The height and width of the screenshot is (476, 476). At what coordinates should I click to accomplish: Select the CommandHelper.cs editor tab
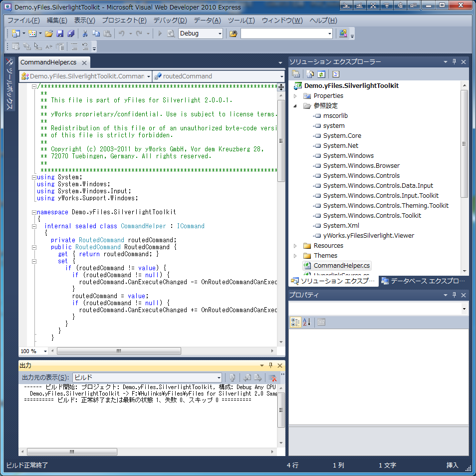click(x=48, y=62)
